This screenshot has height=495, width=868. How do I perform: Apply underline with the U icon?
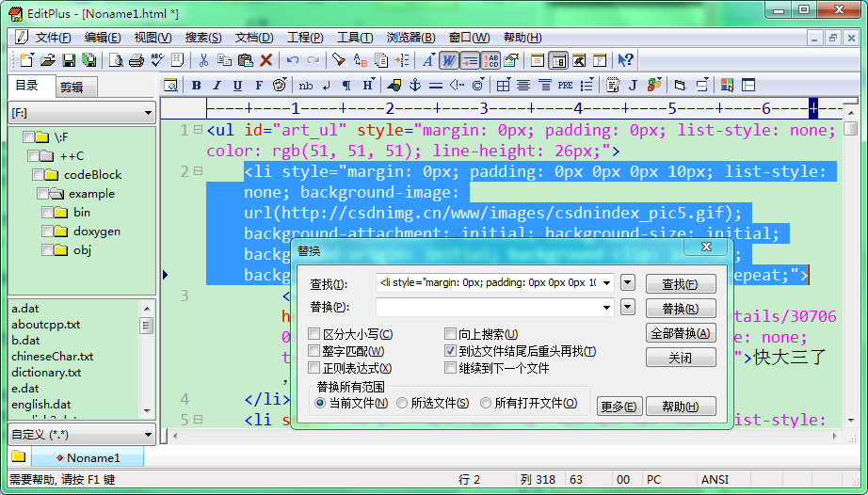click(237, 86)
